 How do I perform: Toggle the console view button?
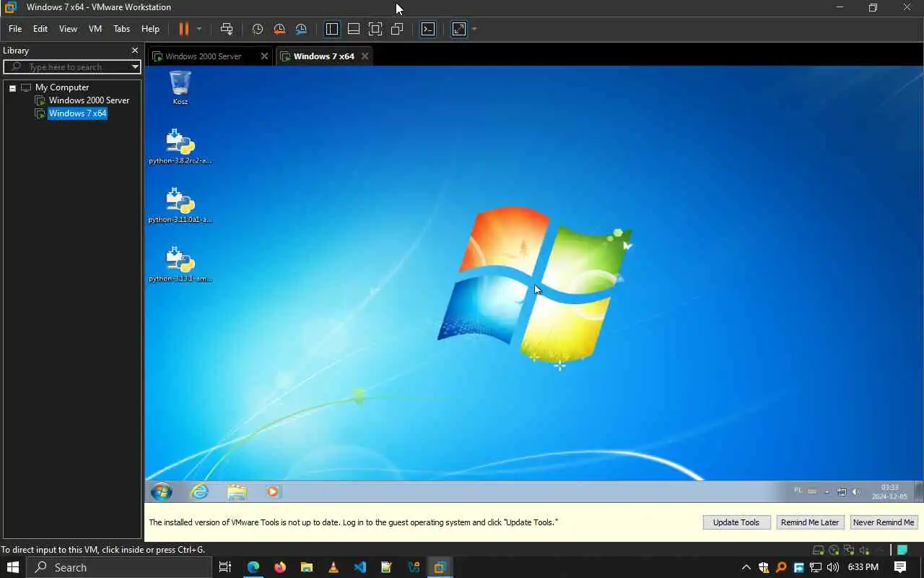pos(428,29)
